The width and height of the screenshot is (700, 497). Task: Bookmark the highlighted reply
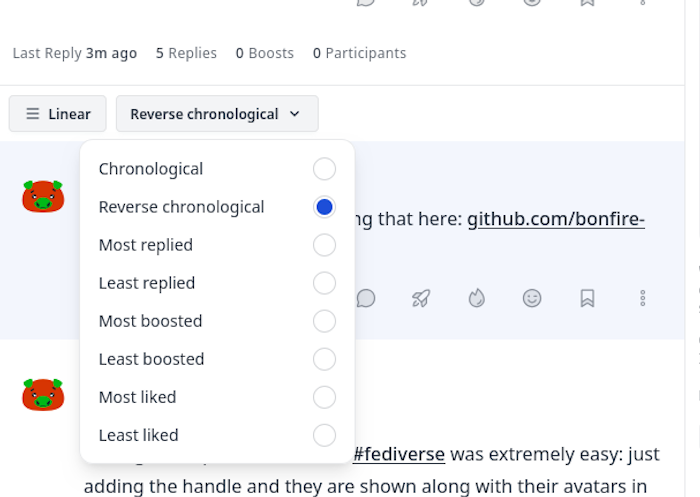[588, 298]
